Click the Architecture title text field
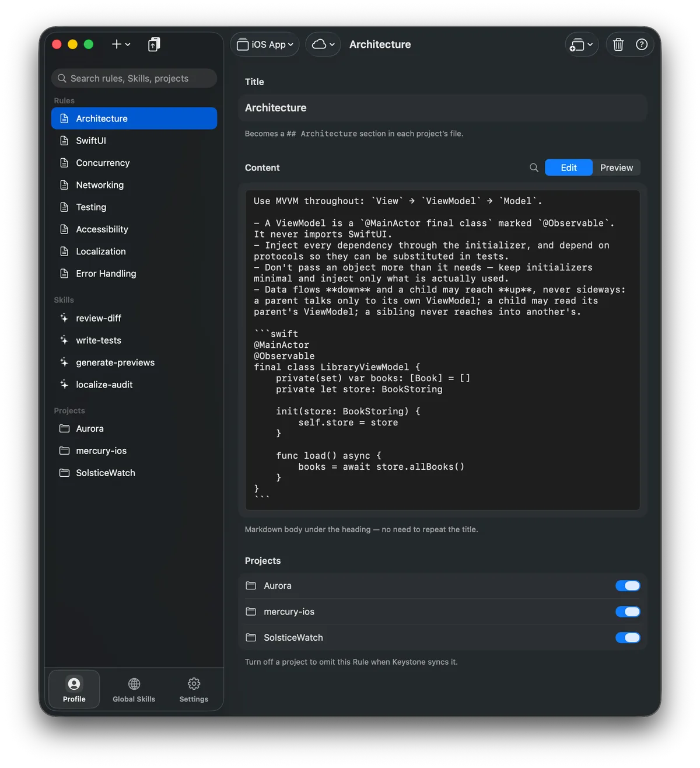 pyautogui.click(x=443, y=108)
